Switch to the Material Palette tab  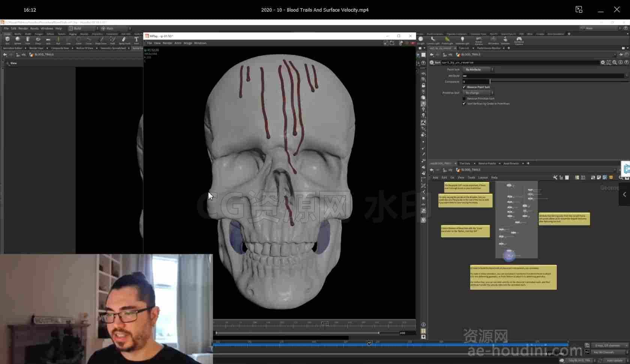point(487,163)
